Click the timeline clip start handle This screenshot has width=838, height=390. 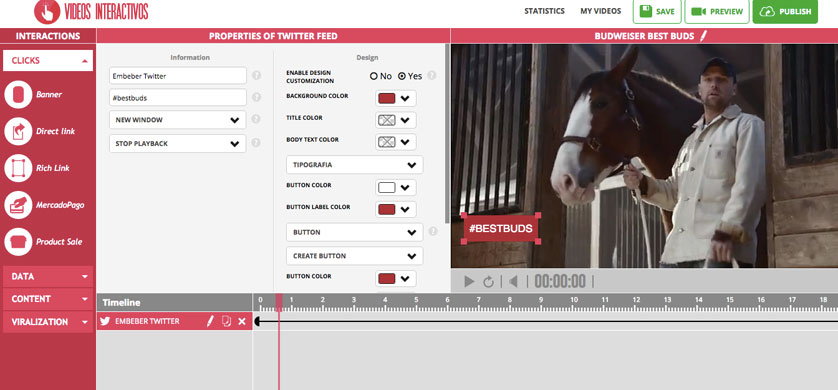point(257,321)
